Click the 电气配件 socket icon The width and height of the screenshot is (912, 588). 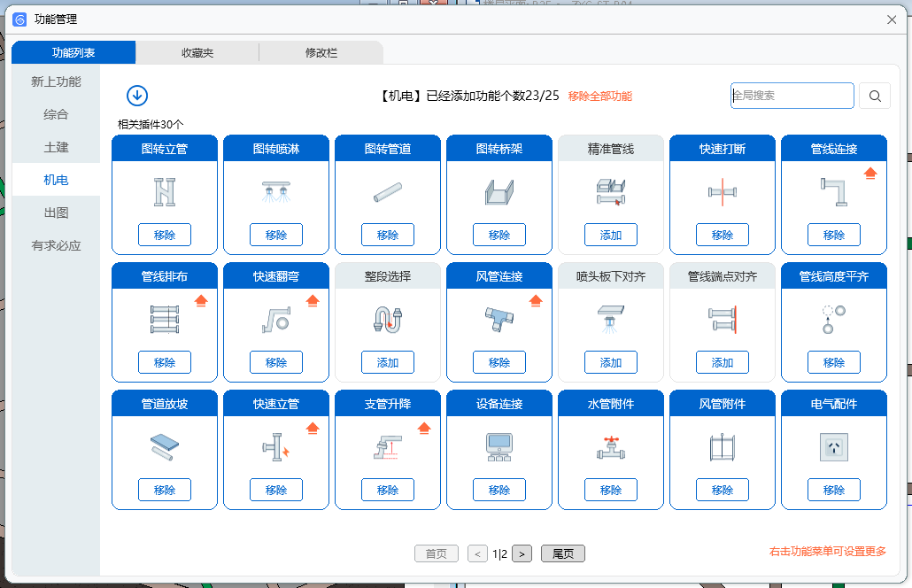click(833, 447)
